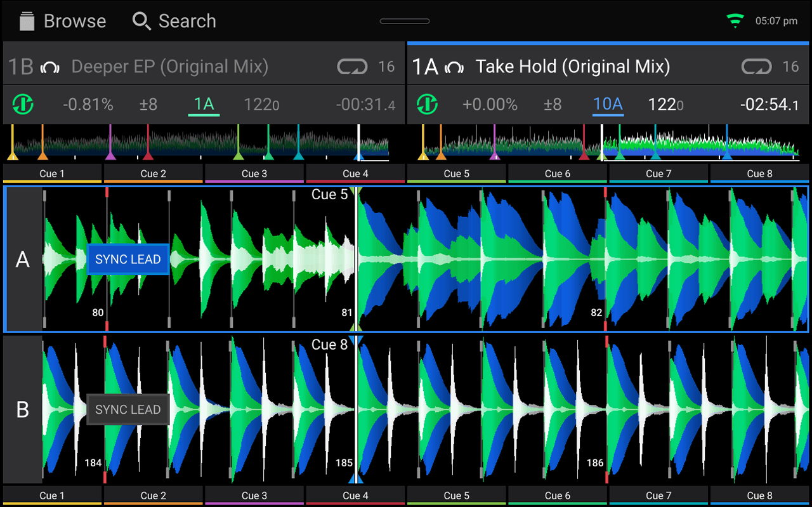
Task: Expand the top drag handle panel
Action: 404,21
